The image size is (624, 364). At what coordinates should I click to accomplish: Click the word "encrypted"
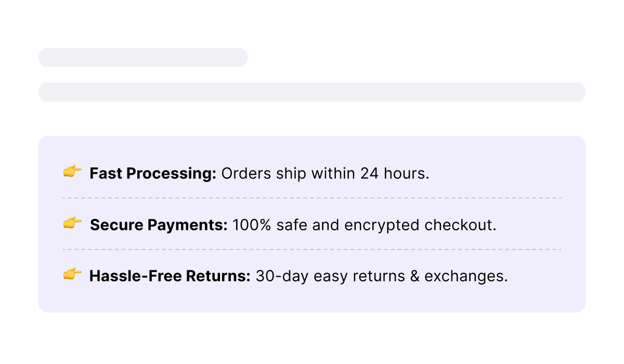click(382, 225)
